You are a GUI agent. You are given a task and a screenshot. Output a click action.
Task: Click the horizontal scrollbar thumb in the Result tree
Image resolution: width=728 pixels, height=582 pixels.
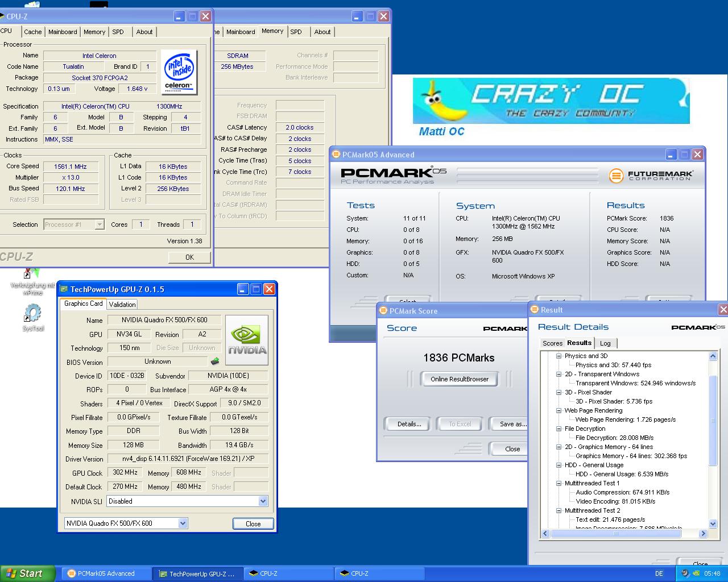(616, 534)
